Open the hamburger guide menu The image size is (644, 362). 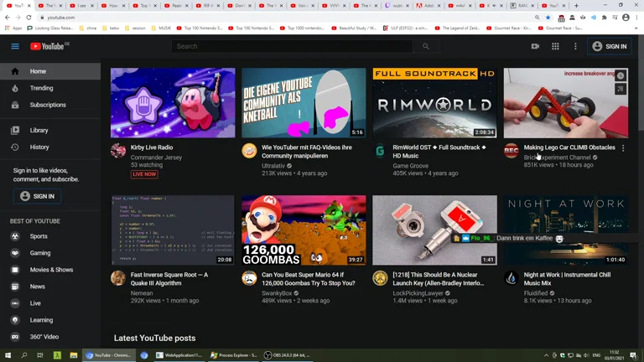pyautogui.click(x=14, y=46)
